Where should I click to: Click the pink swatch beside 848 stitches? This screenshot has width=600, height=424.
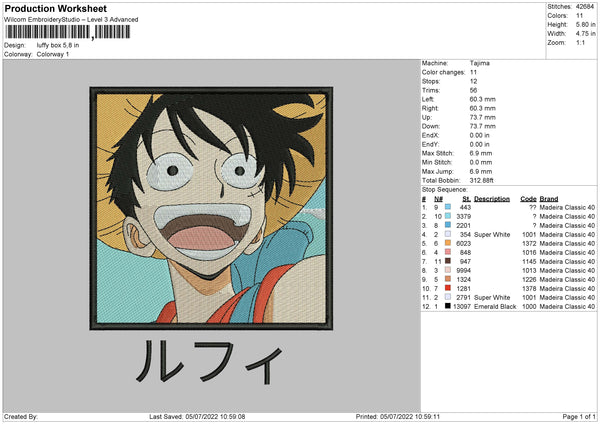448,252
